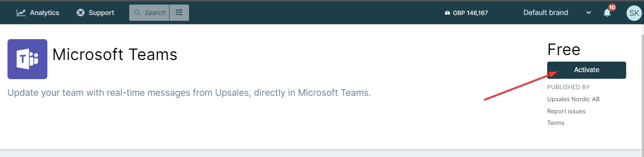Click the purple Microsoft Teams logo
This screenshot has height=157, width=644.
click(27, 59)
